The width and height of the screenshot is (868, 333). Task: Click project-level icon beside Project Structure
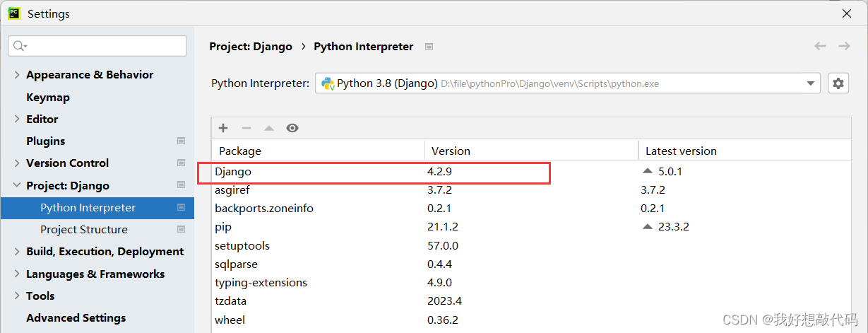(x=181, y=230)
